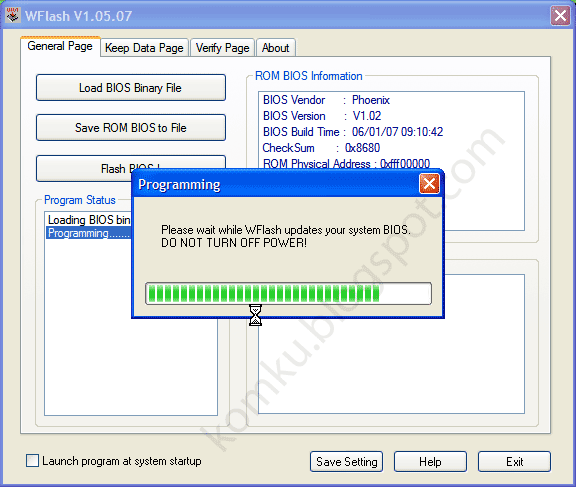The height and width of the screenshot is (487, 576).
Task: Switch to the Keep Data Page tab
Action: pyautogui.click(x=144, y=48)
